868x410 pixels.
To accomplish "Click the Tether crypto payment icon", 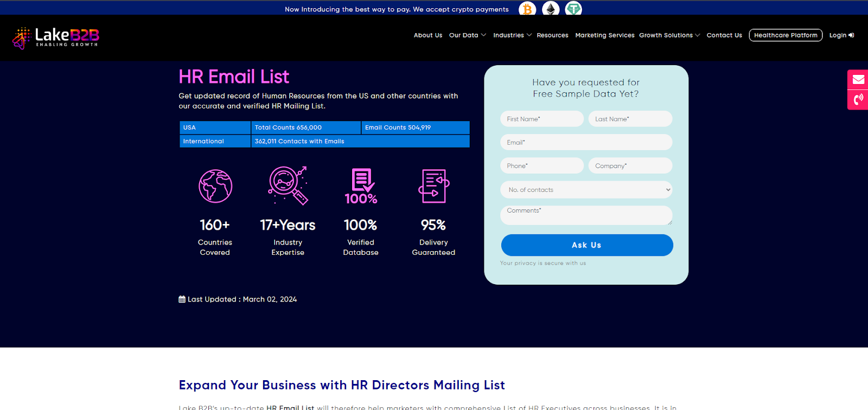I will [x=573, y=9].
